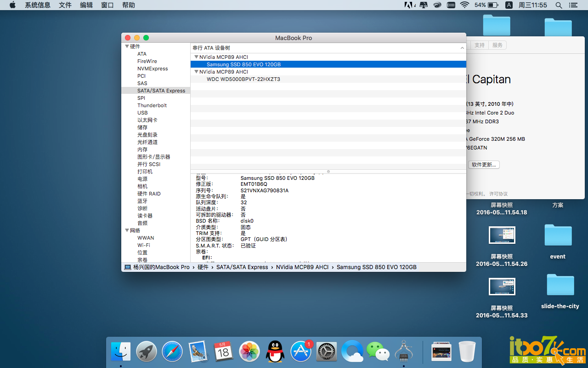Click minimized window thumbnail in Dock
588x368 pixels.
pyautogui.click(x=441, y=352)
